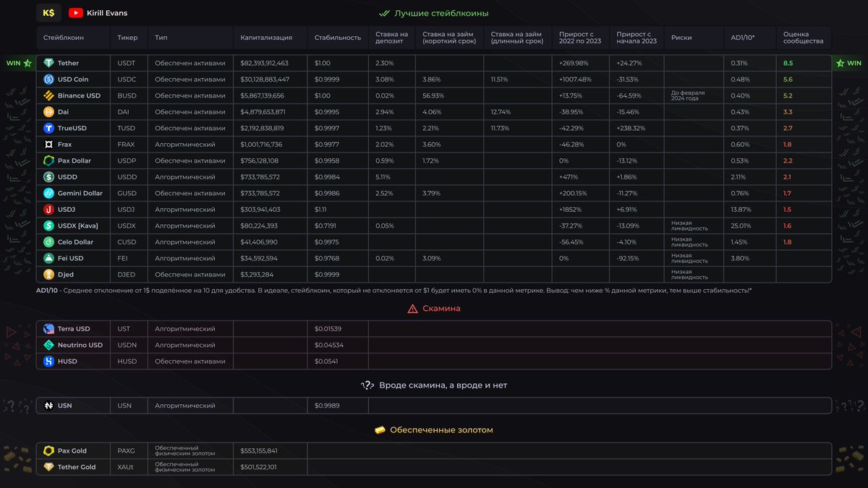Screen dimensions: 868x488
Task: Click the FRAX ticker cell
Action: (x=127, y=145)
